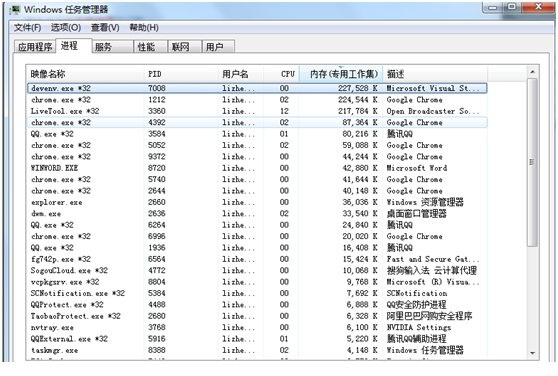Close the Task Manager window

(538, 7)
